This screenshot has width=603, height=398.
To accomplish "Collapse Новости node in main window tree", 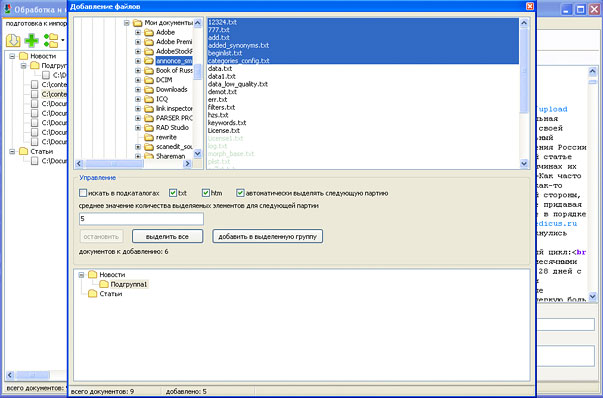I will click(12, 56).
